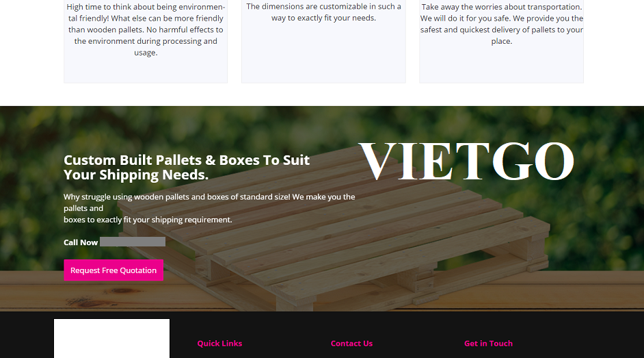The width and height of the screenshot is (644, 358).
Task: Click the white logo box in the footer
Action: pos(111,338)
